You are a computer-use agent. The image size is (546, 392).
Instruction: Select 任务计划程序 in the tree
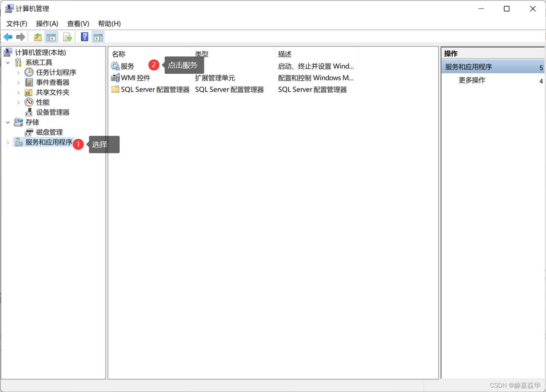(x=56, y=72)
